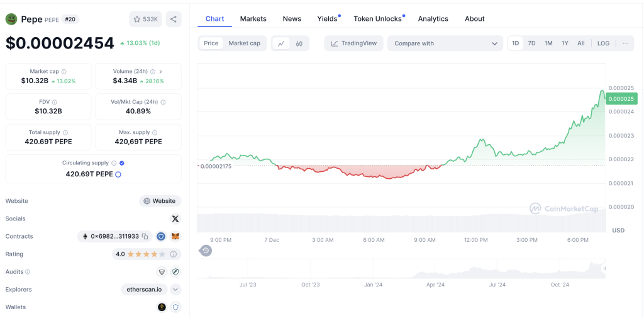This screenshot has height=318, width=644.
Task: Set chart range to 1D
Action: [516, 43]
